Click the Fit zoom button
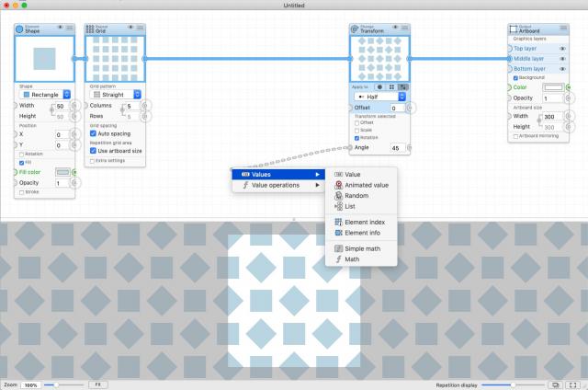 pyautogui.click(x=98, y=384)
